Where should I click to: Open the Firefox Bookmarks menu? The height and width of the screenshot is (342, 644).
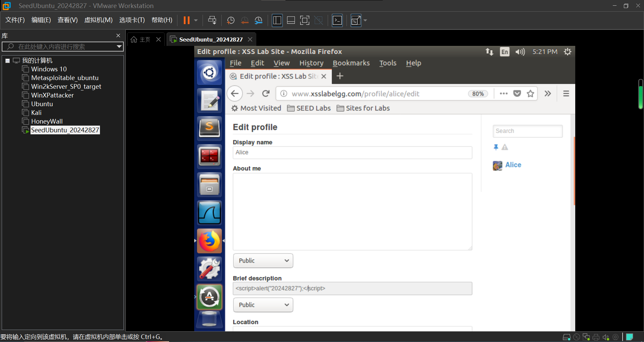pyautogui.click(x=351, y=63)
